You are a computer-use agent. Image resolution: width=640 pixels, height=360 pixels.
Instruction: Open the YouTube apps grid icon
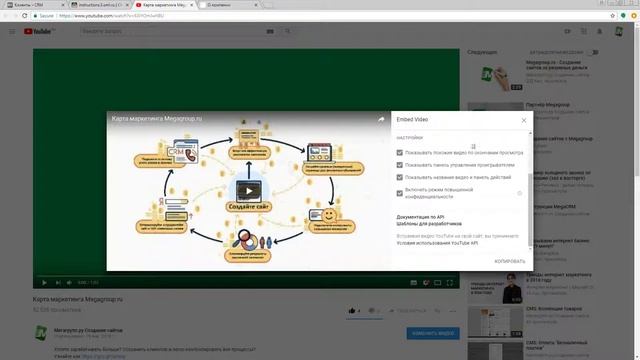pos(584,31)
